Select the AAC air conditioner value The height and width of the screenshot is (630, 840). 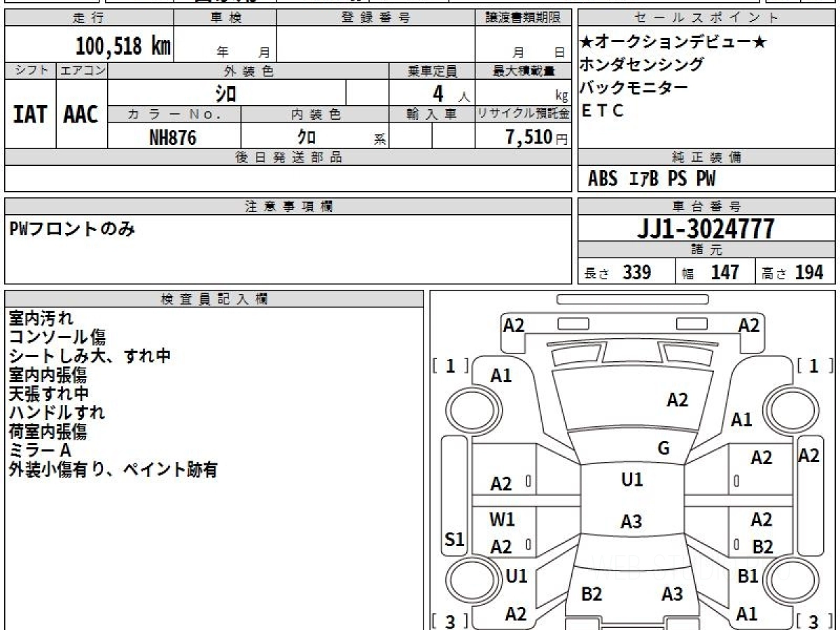(x=81, y=114)
